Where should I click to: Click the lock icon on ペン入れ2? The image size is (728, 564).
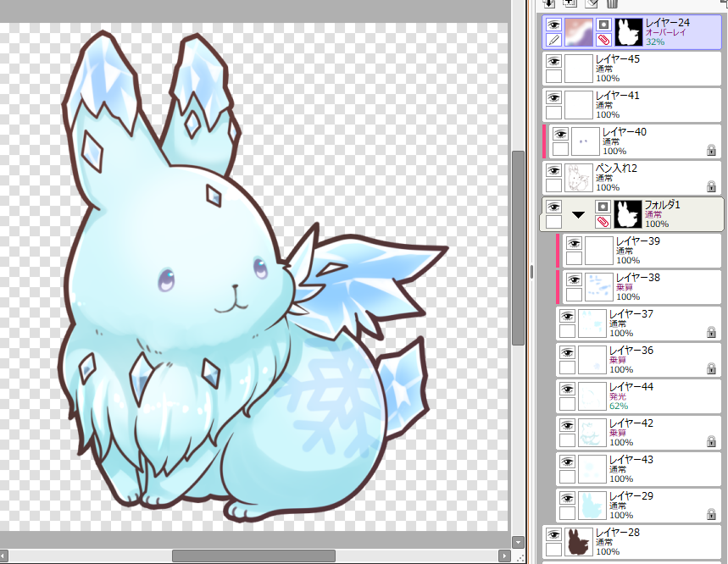click(x=711, y=186)
